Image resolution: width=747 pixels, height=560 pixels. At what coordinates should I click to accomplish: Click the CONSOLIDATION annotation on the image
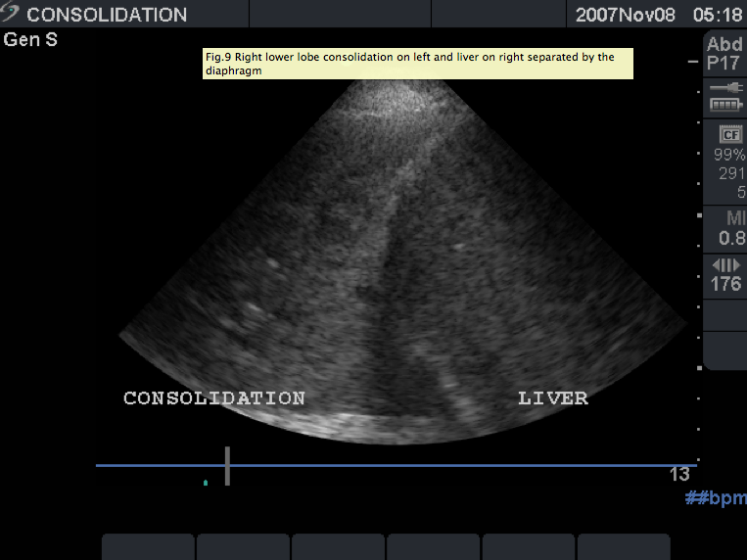(214, 397)
